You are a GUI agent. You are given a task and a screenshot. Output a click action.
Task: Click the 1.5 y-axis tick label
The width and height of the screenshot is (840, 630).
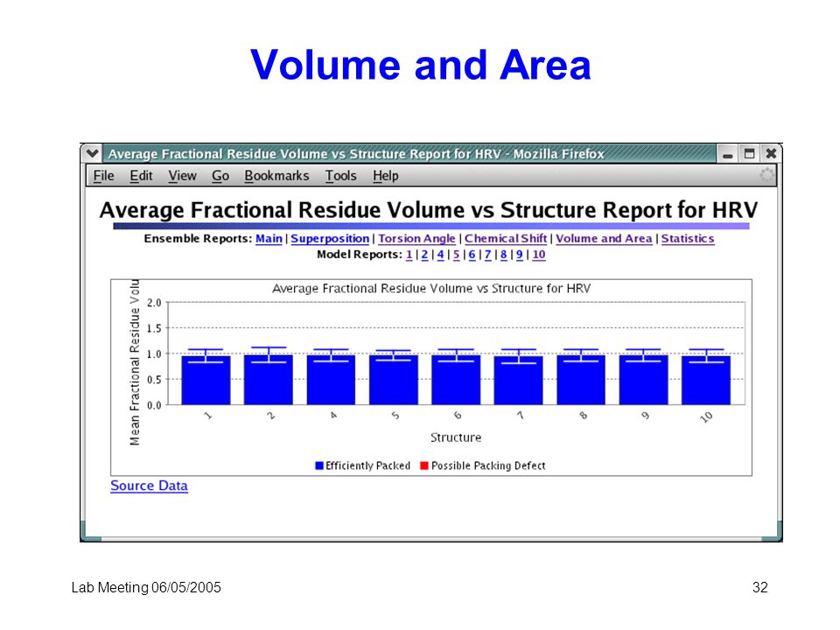(x=154, y=328)
